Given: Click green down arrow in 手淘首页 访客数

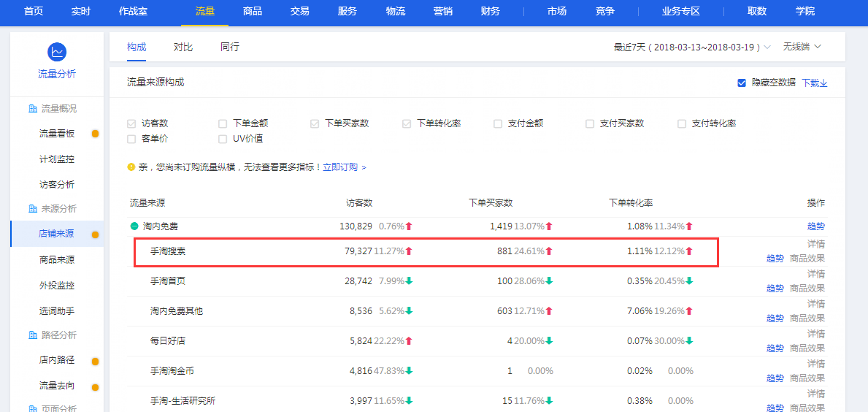Looking at the screenshot, I should click(x=409, y=281).
